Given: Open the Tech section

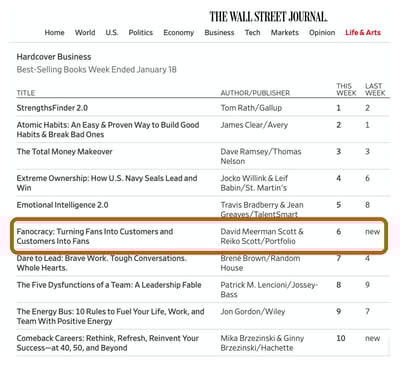Looking at the screenshot, I should 252,33.
